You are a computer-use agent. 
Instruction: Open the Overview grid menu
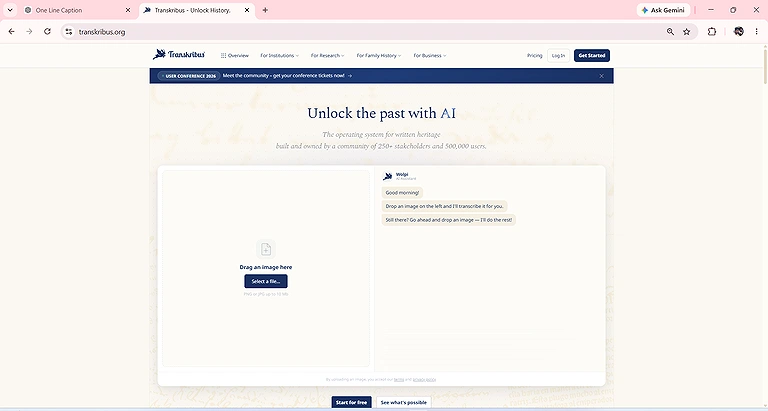pos(235,55)
